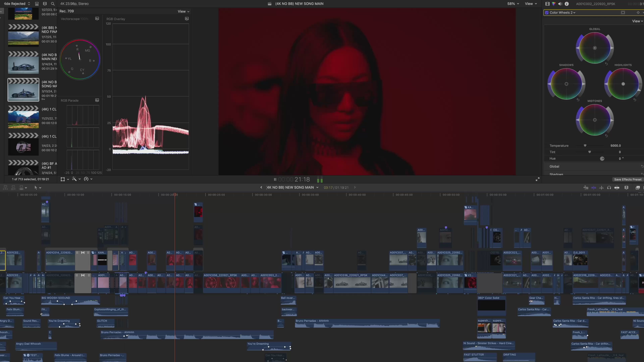Disable the Color Wheels 2 checkbox
644x362 pixels.
point(547,13)
